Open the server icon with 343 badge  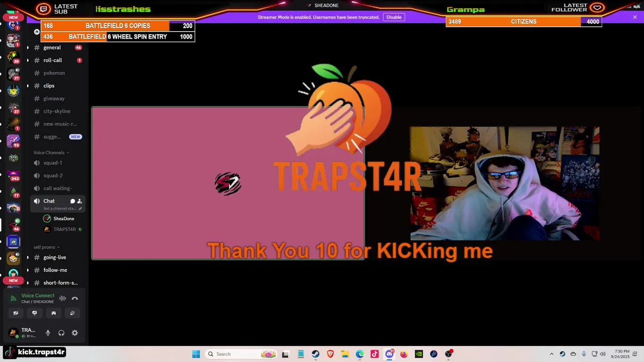click(14, 175)
